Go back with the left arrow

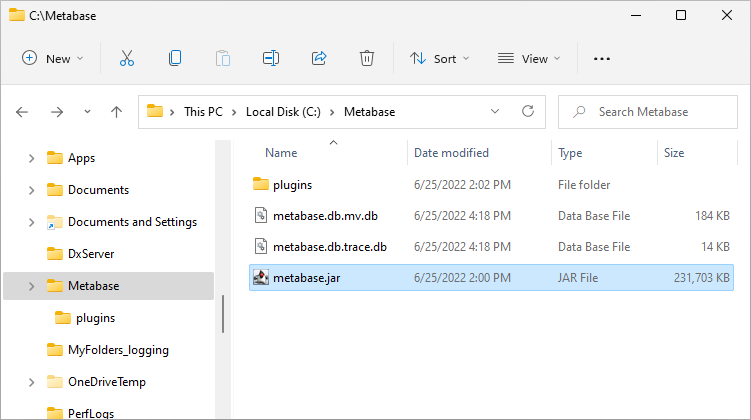tap(22, 112)
